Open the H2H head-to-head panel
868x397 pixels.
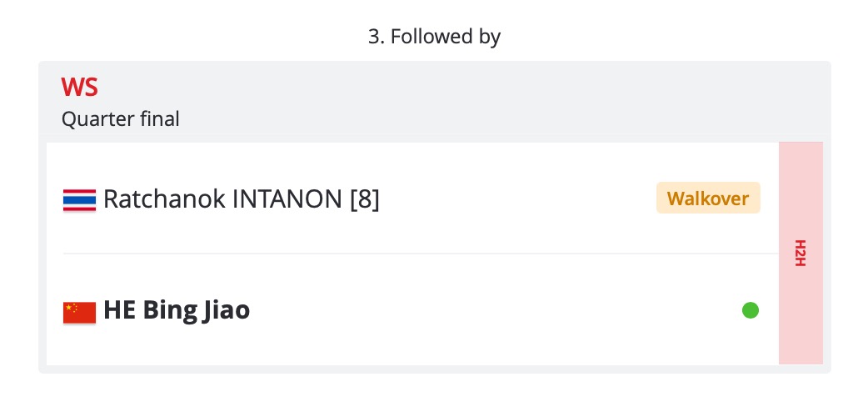pyautogui.click(x=801, y=254)
